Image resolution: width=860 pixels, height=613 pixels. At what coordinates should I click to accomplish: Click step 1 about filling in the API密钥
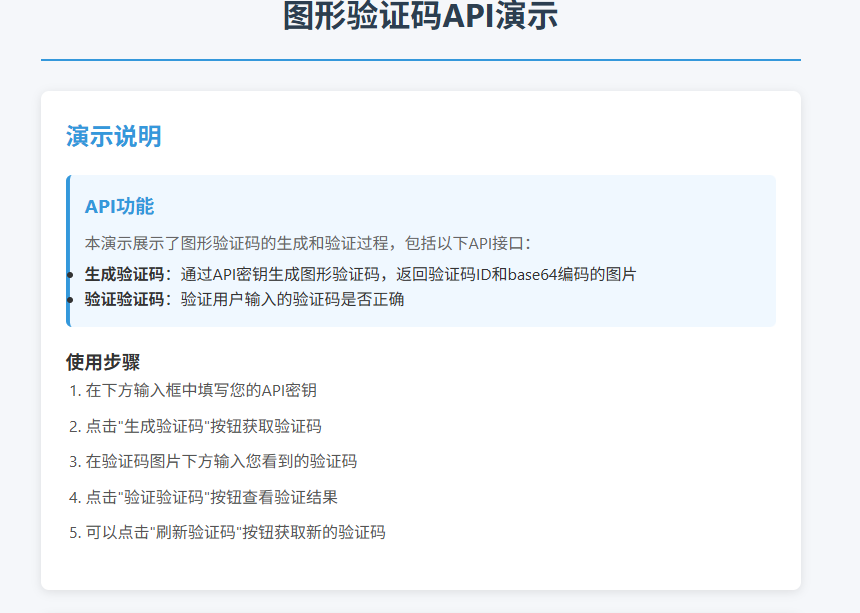200,390
